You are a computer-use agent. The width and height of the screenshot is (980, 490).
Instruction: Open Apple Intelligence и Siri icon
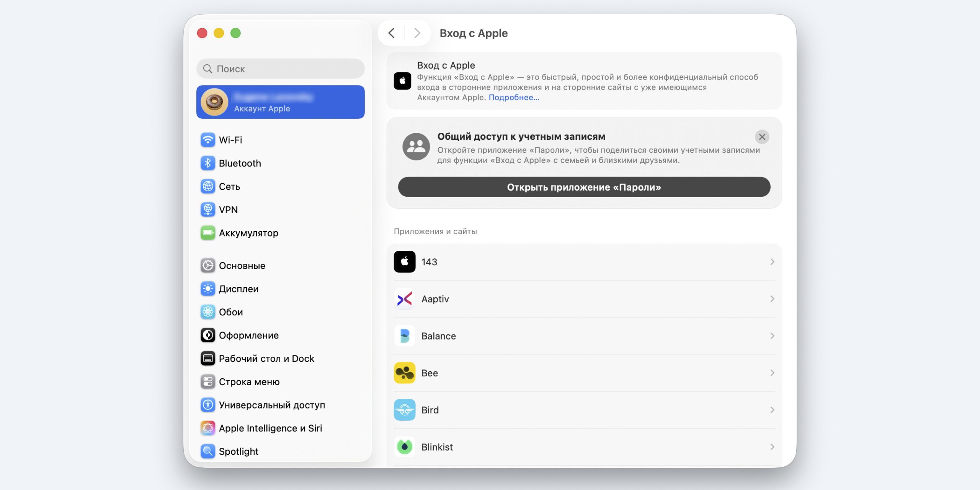click(208, 428)
